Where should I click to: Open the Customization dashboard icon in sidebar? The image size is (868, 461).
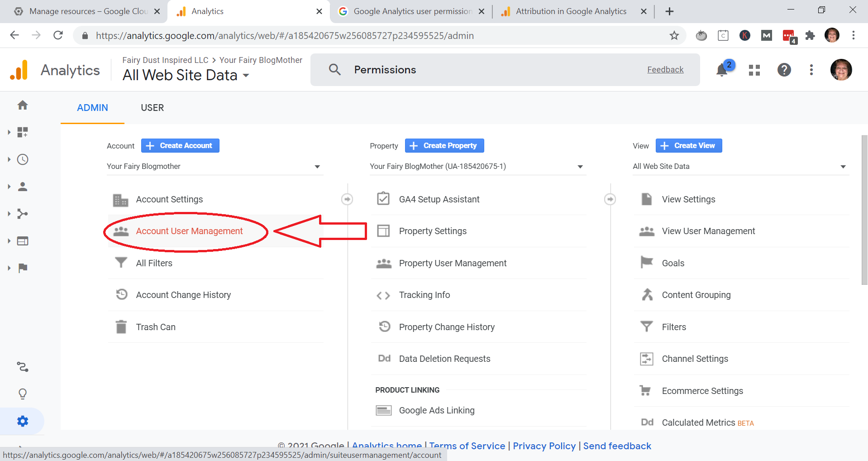coord(23,132)
